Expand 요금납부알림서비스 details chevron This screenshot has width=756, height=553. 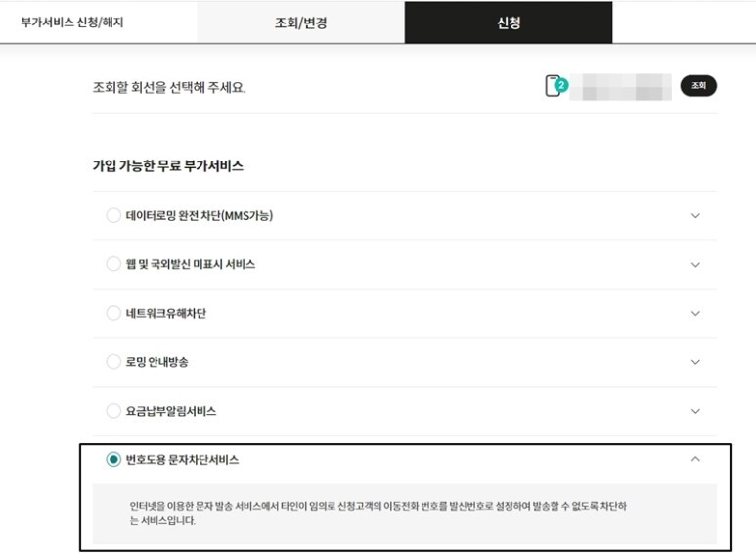pyautogui.click(x=695, y=411)
